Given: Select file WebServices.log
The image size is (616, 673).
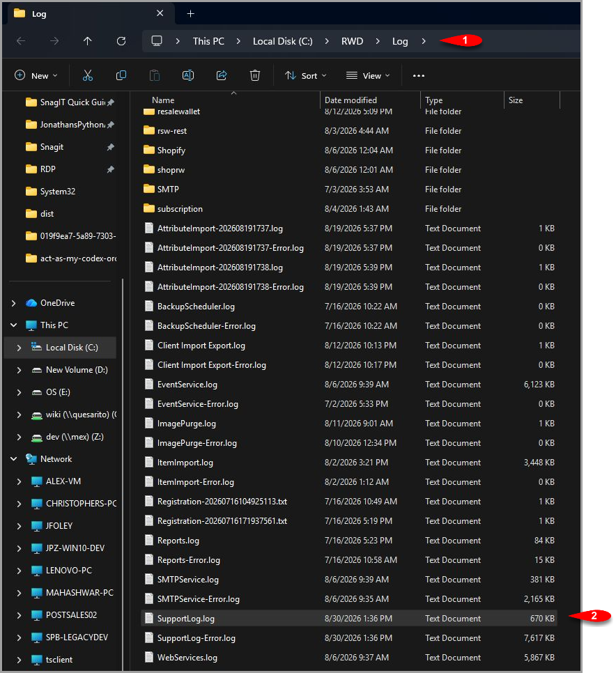Looking at the screenshot, I should pyautogui.click(x=187, y=657).
